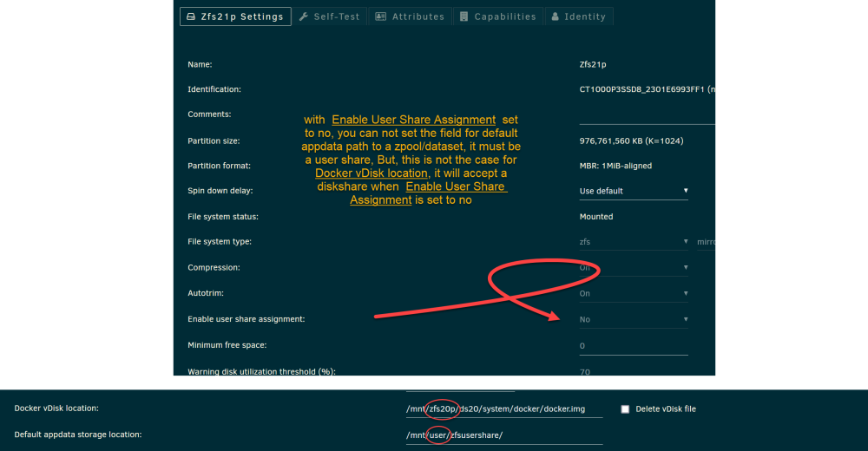This screenshot has height=451, width=868.
Task: Click the Default appdata storage location label
Action: 78,435
